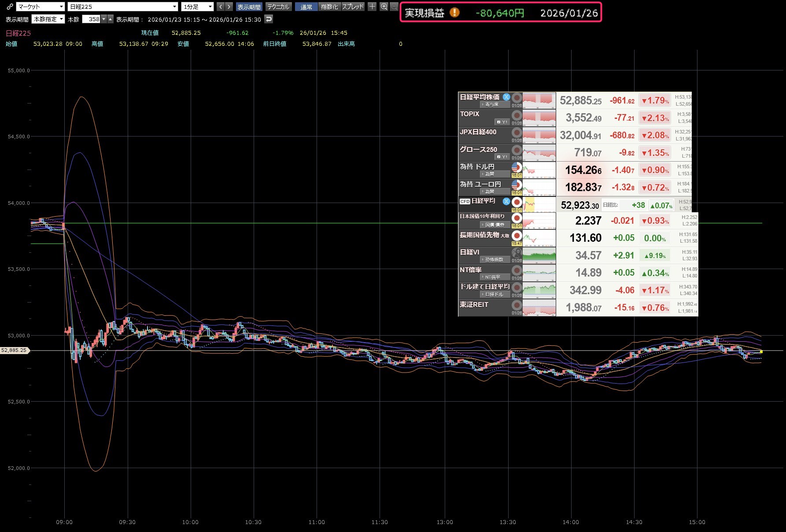The height and width of the screenshot is (532, 786).
Task: Switch chart mode to スプレッド
Action: (x=353, y=7)
